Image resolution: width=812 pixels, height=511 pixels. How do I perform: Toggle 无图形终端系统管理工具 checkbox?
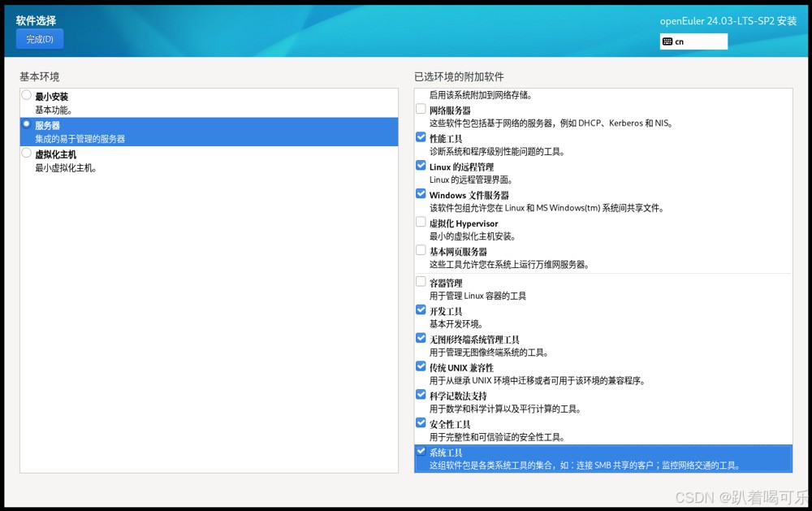click(x=421, y=338)
